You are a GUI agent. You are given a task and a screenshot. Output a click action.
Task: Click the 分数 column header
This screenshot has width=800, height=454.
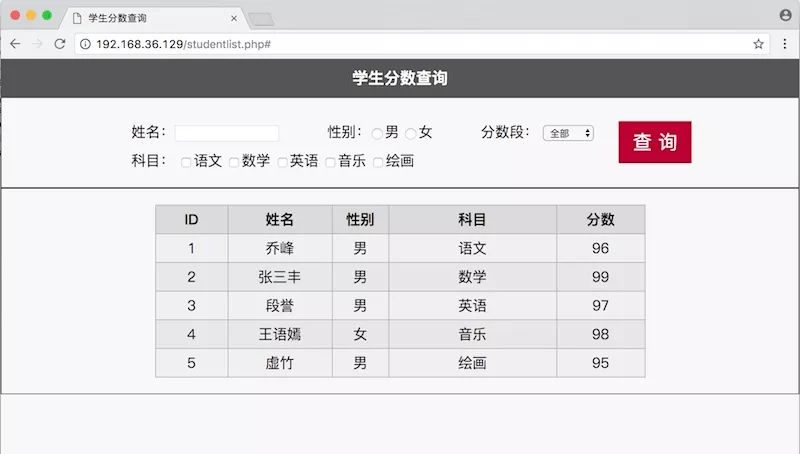tap(601, 219)
